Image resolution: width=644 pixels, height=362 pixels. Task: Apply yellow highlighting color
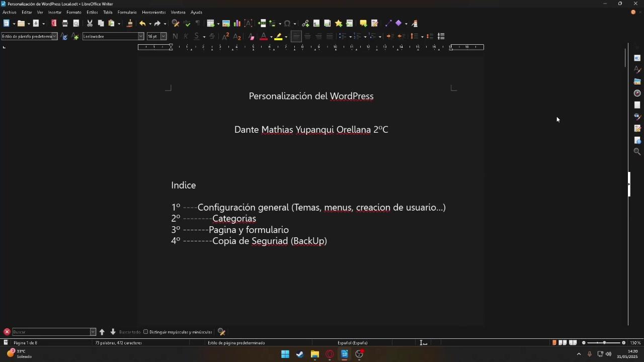[x=278, y=36]
